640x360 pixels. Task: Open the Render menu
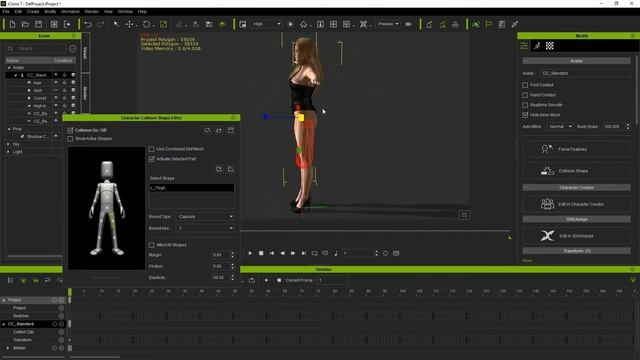(x=92, y=11)
